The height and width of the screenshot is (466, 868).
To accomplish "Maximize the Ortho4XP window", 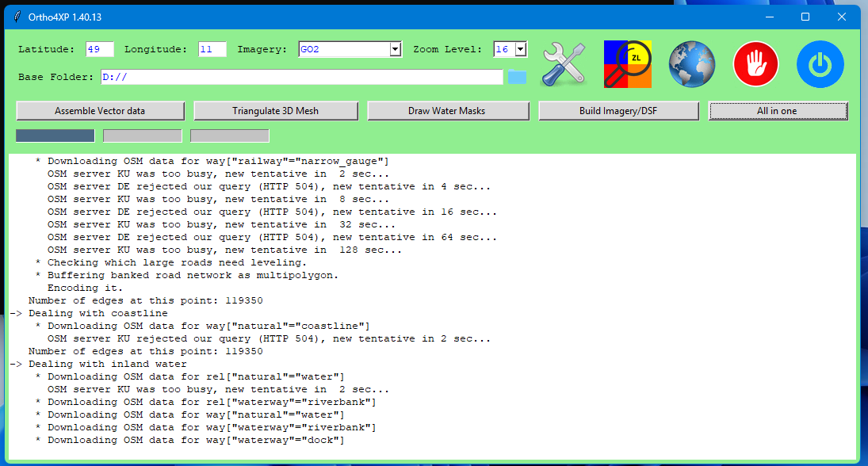I will point(805,17).
